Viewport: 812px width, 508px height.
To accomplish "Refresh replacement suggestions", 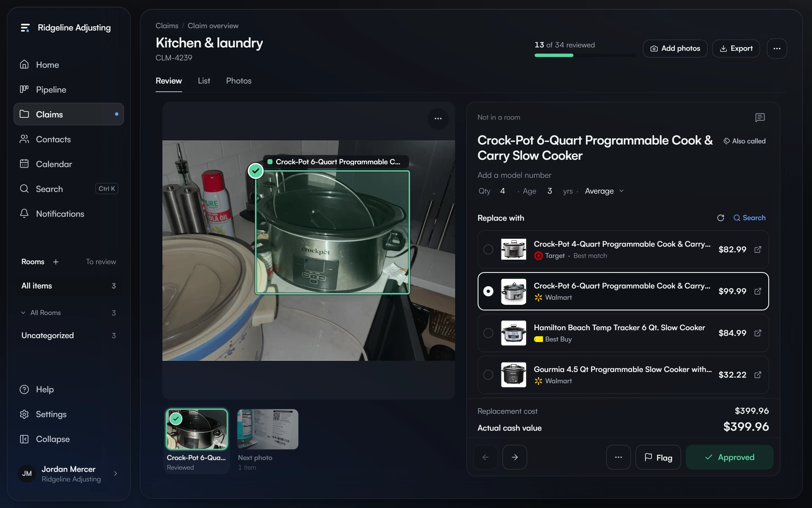I will pyautogui.click(x=720, y=218).
